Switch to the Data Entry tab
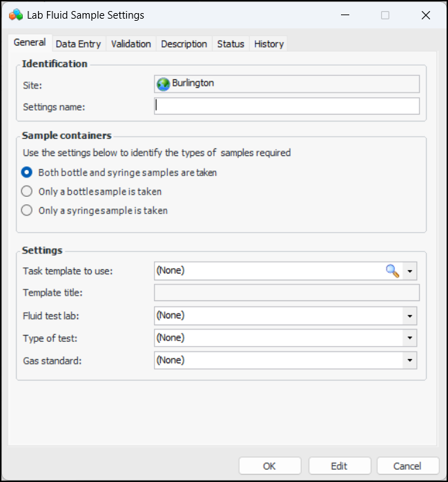 coord(78,44)
